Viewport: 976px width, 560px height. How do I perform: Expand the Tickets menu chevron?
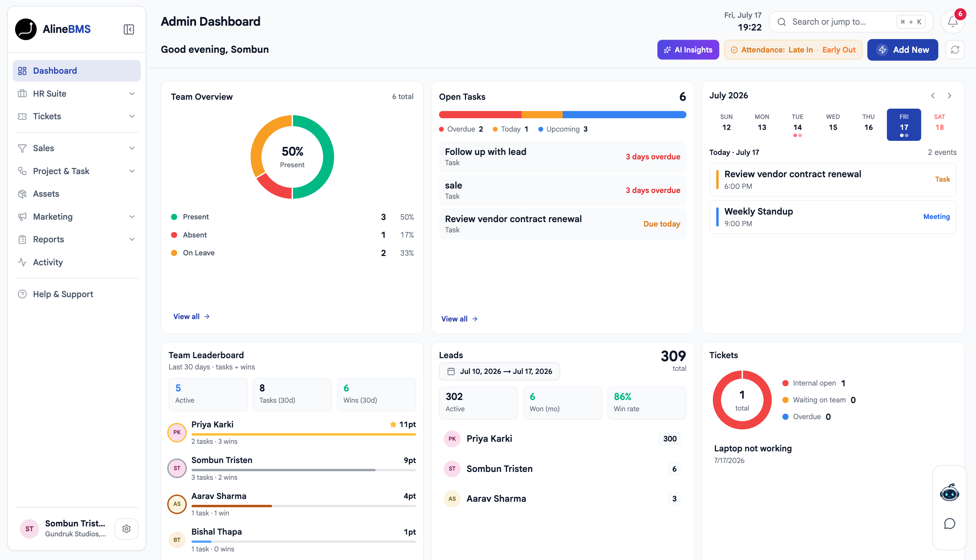click(x=132, y=116)
